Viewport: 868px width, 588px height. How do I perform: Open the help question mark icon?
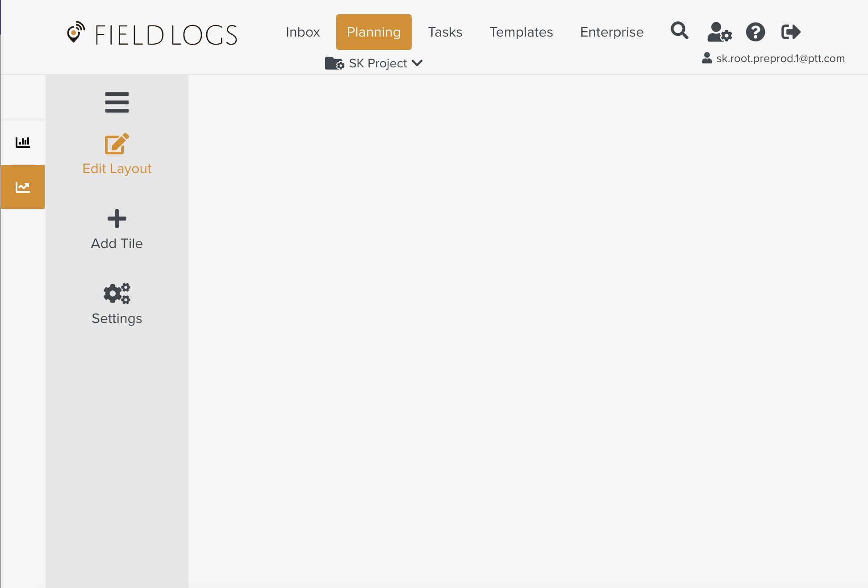[755, 32]
